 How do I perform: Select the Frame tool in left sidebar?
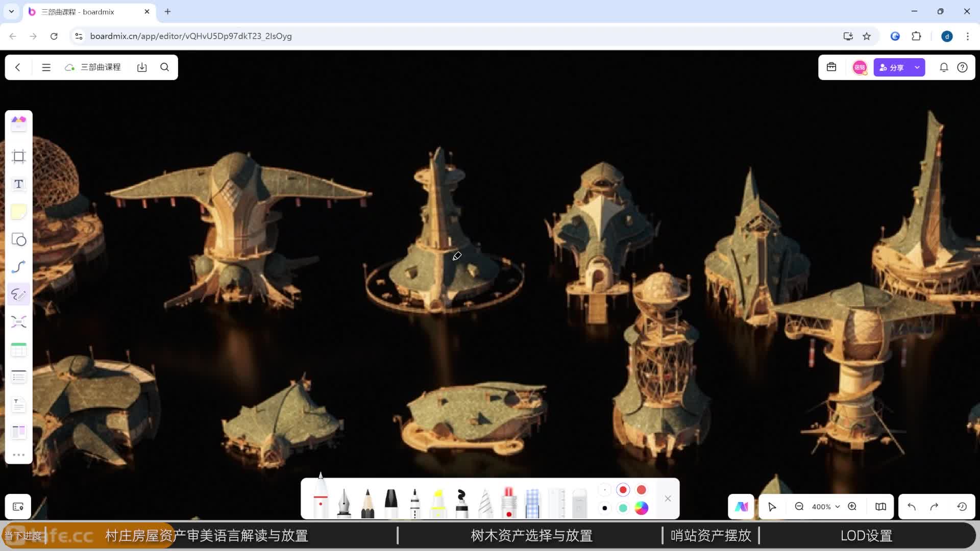(x=19, y=156)
